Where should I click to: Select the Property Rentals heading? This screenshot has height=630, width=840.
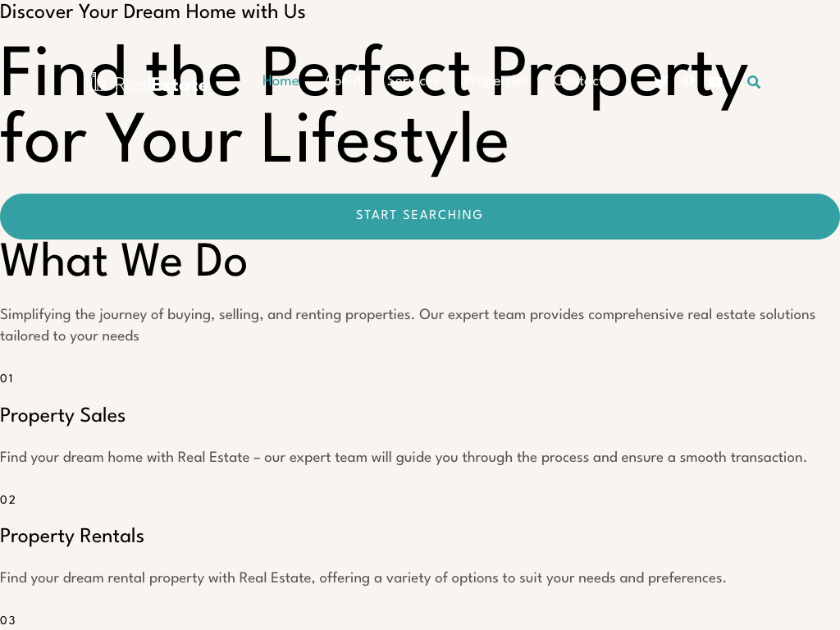point(72,536)
